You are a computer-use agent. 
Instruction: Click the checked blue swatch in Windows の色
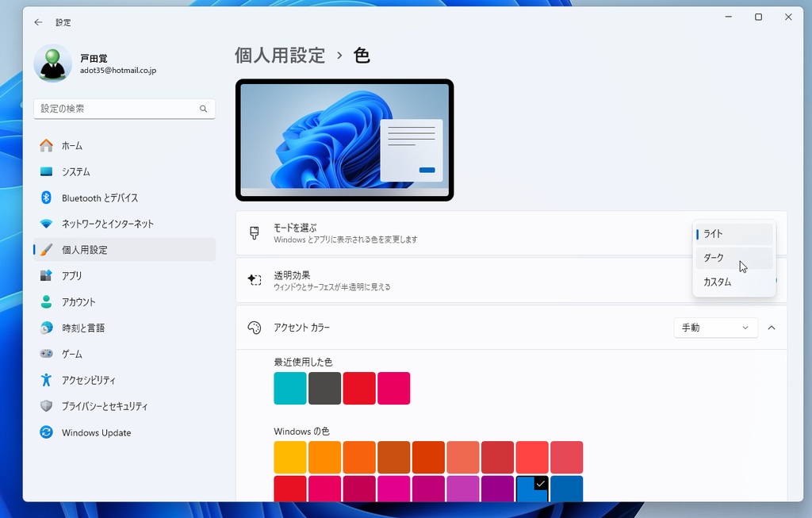pyautogui.click(x=532, y=489)
